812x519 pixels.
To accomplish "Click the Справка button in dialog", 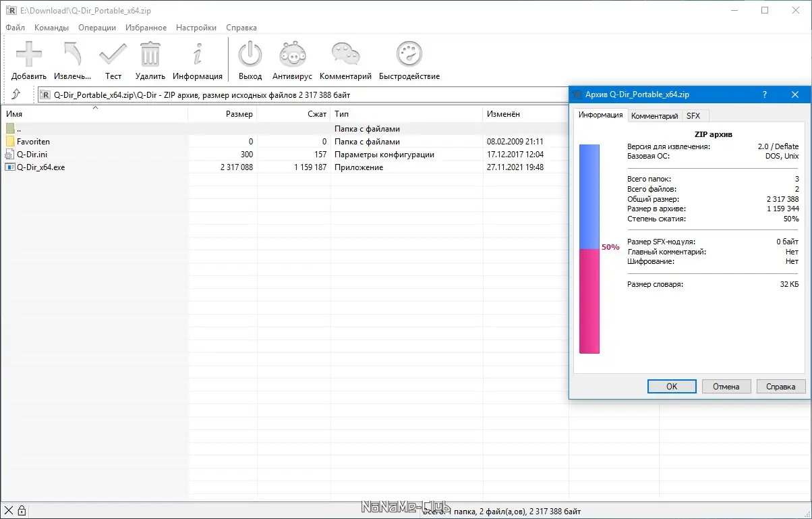I will (x=781, y=387).
